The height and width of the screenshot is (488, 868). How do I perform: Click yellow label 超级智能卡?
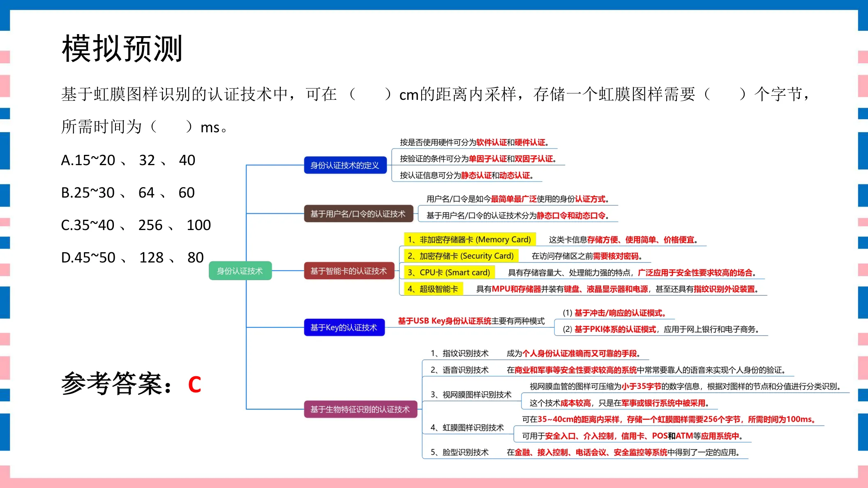[x=433, y=289]
